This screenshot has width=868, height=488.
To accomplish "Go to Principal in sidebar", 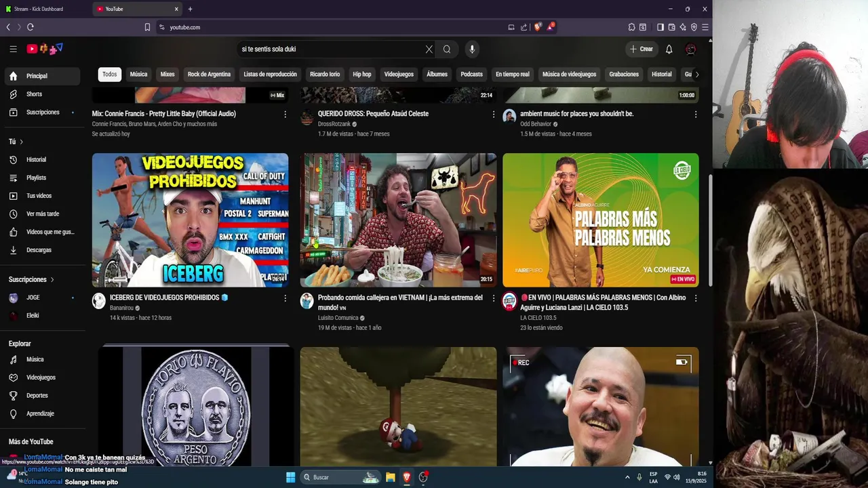I will click(x=42, y=76).
